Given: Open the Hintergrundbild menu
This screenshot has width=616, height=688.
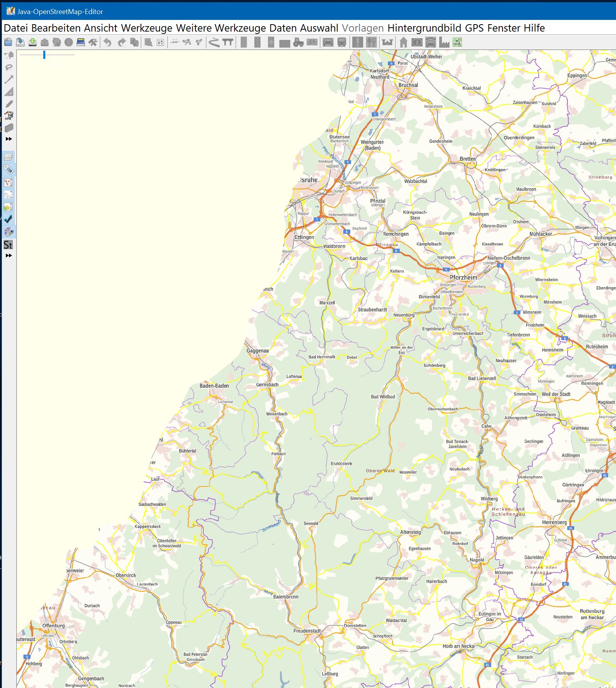Looking at the screenshot, I should pyautogui.click(x=424, y=28).
